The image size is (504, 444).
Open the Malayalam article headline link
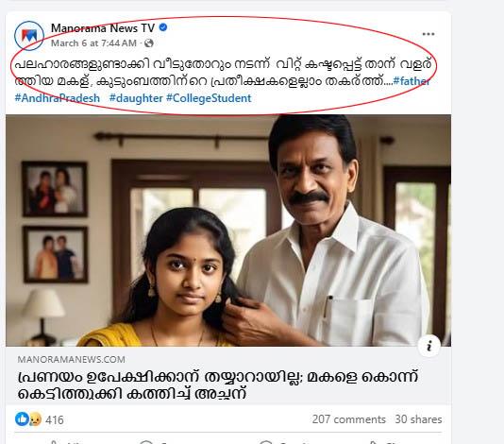218,385
